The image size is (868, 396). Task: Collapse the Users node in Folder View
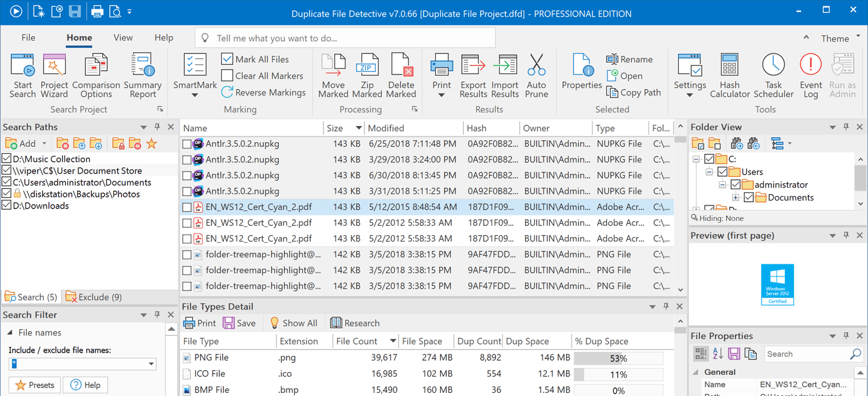[x=709, y=171]
